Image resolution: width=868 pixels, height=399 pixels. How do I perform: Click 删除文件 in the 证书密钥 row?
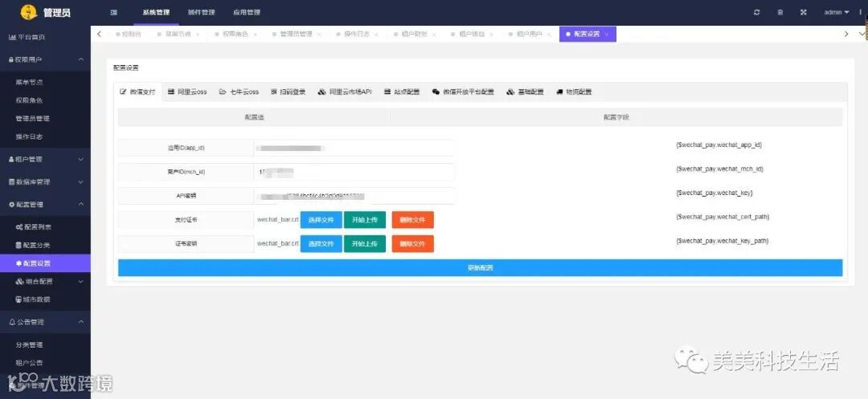(413, 244)
